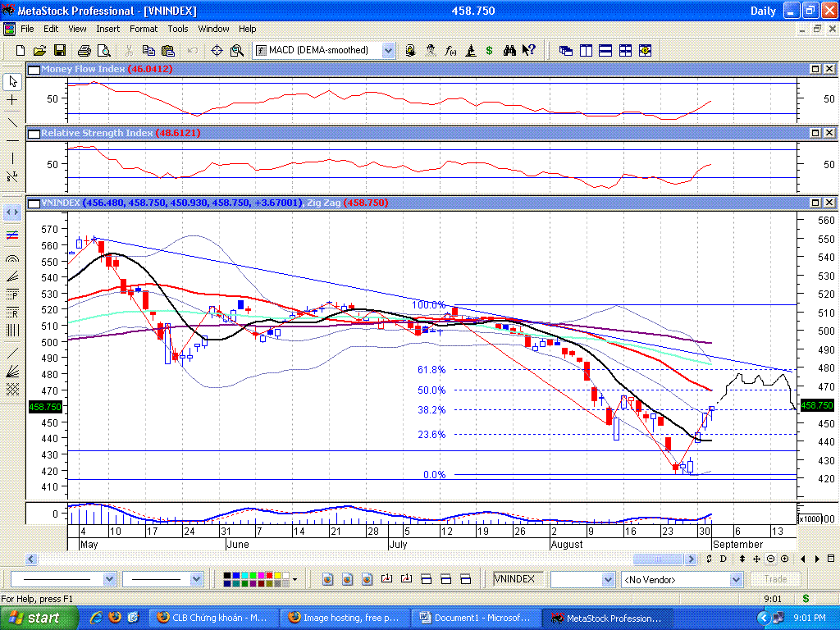Choose the vertical line drawing tool

coord(12,158)
